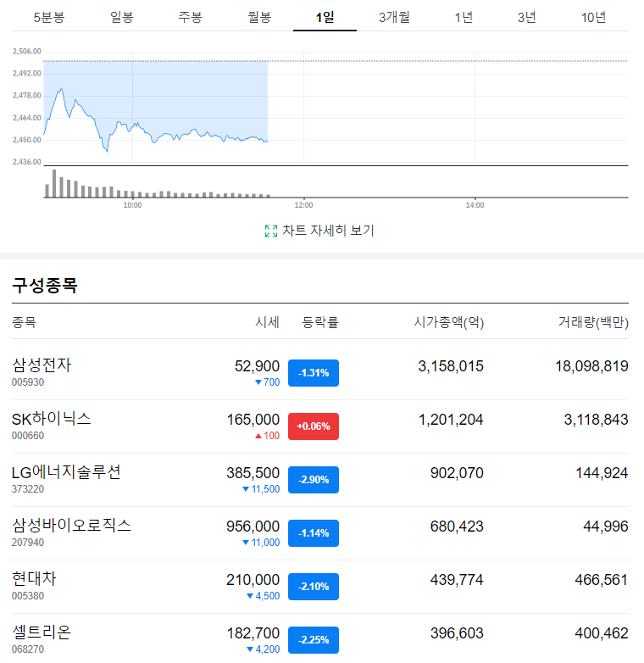The width and height of the screenshot is (644, 663).
Task: Click volume value 44,996
Action: (606, 526)
